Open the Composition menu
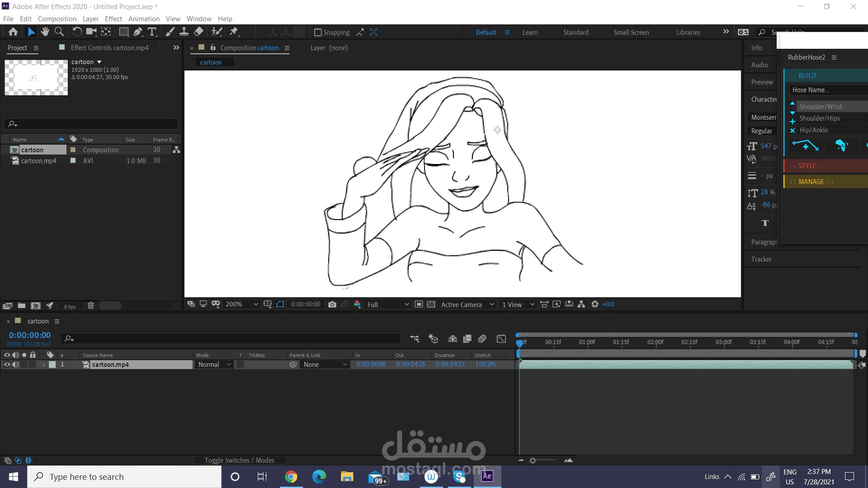Viewport: 868px width, 488px height. 57,19
